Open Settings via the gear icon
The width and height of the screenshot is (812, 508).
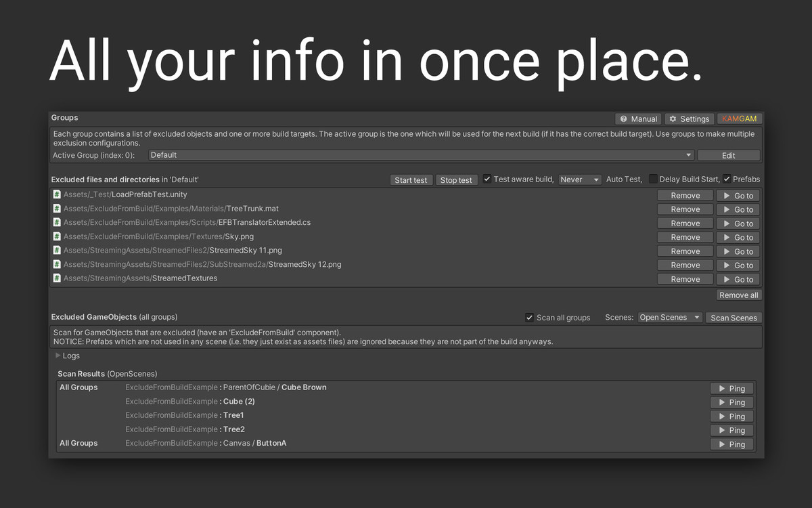pyautogui.click(x=690, y=119)
